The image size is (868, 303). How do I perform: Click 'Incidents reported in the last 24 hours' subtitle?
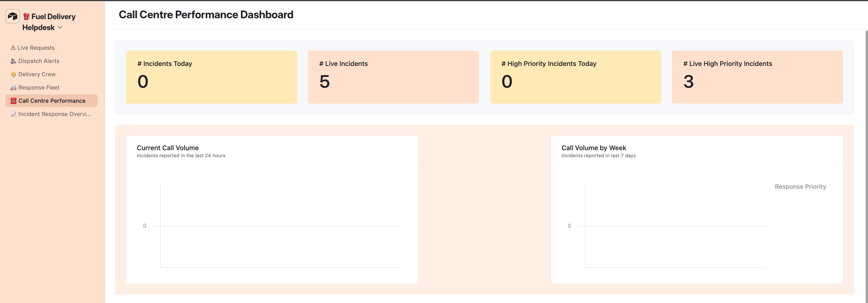181,156
